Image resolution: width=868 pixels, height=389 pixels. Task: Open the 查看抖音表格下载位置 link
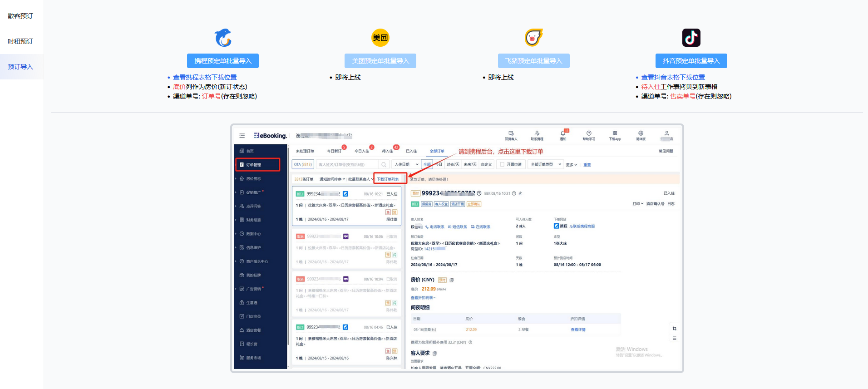[673, 77]
